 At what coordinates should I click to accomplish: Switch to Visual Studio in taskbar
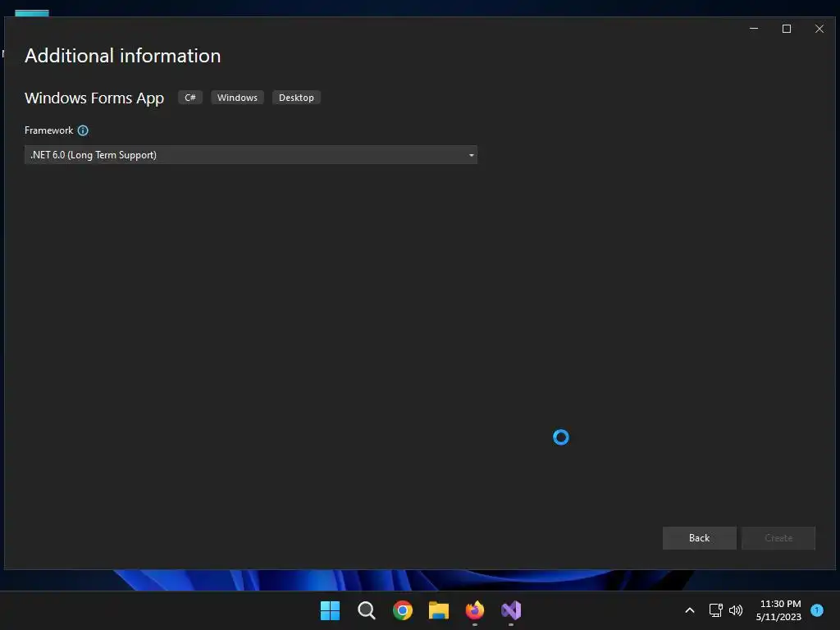tap(511, 610)
